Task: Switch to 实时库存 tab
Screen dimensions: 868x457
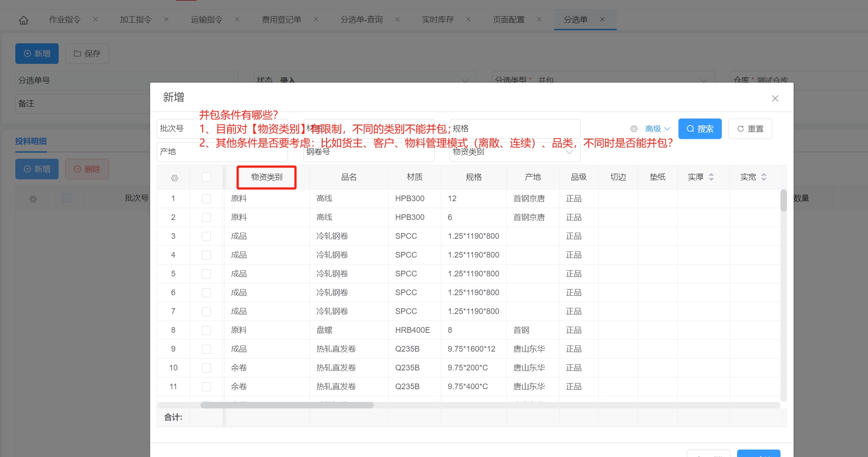Action: point(438,20)
